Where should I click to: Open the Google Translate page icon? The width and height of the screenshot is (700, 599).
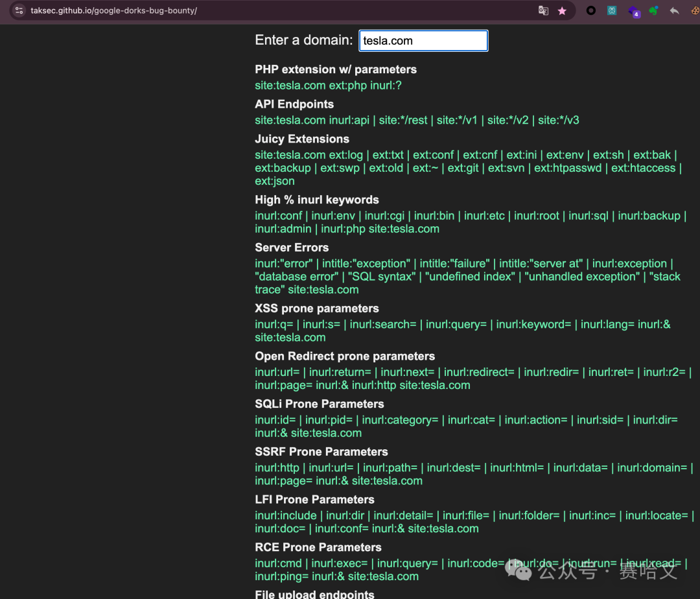[x=543, y=11]
